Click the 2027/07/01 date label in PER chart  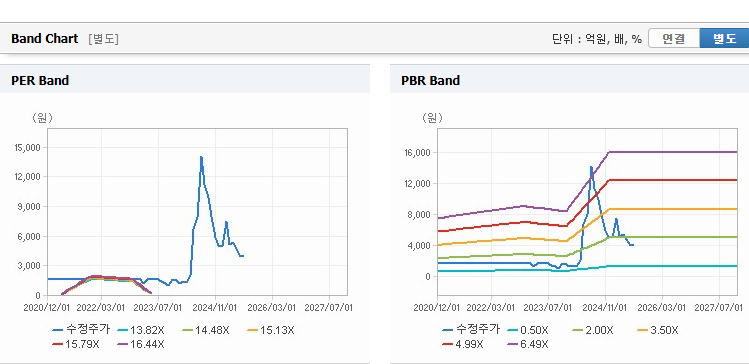[329, 307]
